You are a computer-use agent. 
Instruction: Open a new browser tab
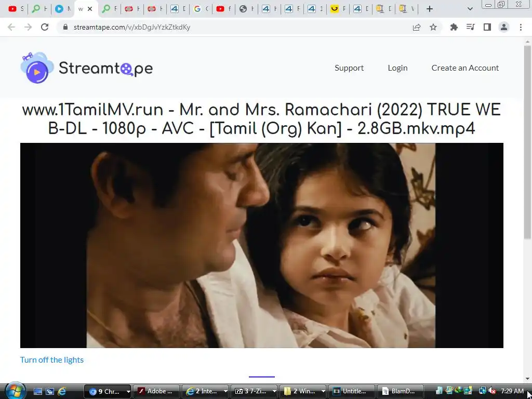[430, 9]
